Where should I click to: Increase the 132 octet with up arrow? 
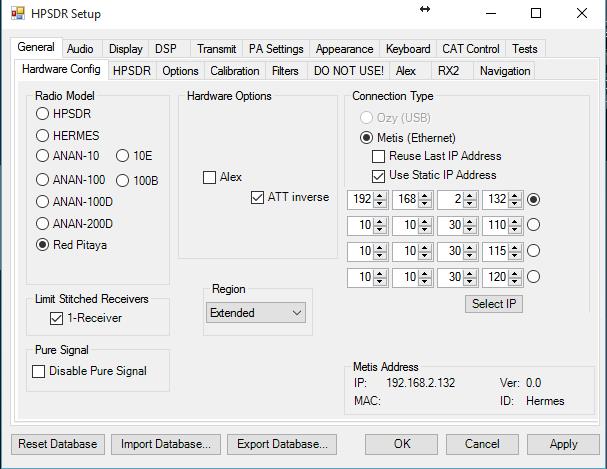click(515, 195)
